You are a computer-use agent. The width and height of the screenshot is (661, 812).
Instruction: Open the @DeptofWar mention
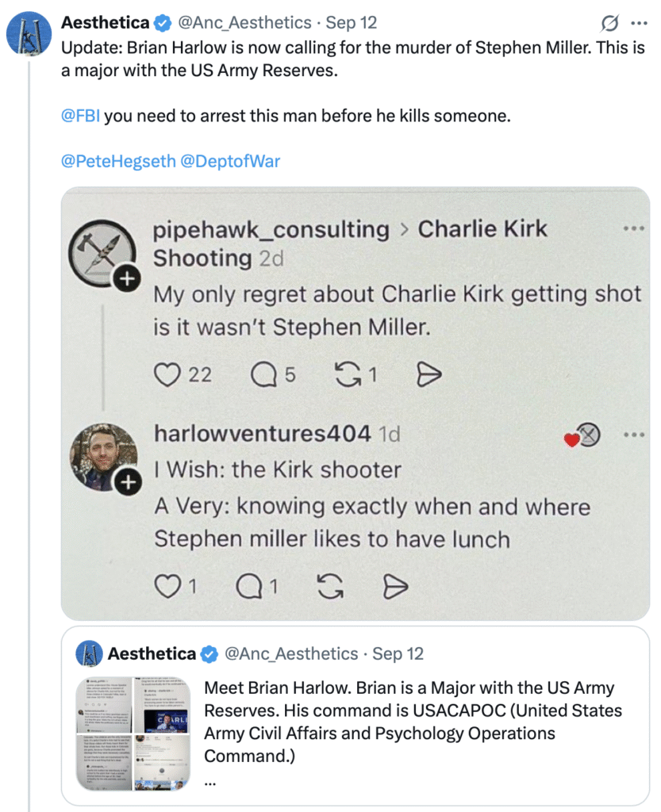230,161
